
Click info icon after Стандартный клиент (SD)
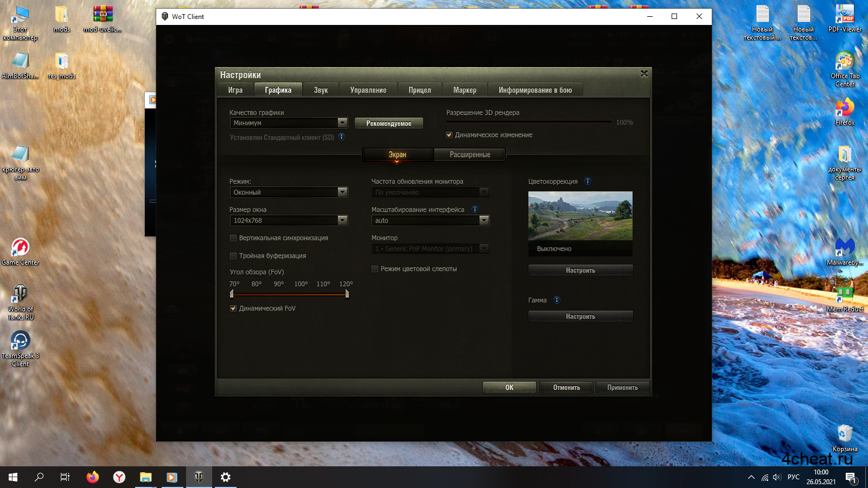pos(342,137)
